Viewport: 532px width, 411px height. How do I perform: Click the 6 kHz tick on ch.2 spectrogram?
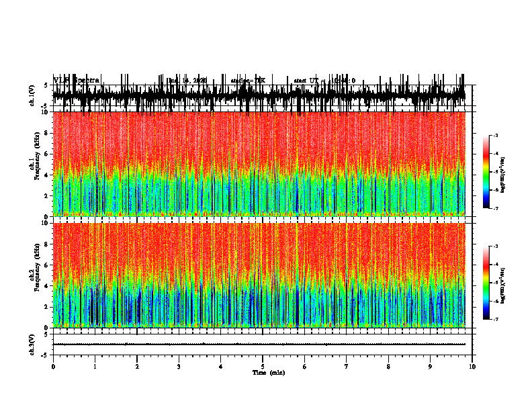click(47, 265)
